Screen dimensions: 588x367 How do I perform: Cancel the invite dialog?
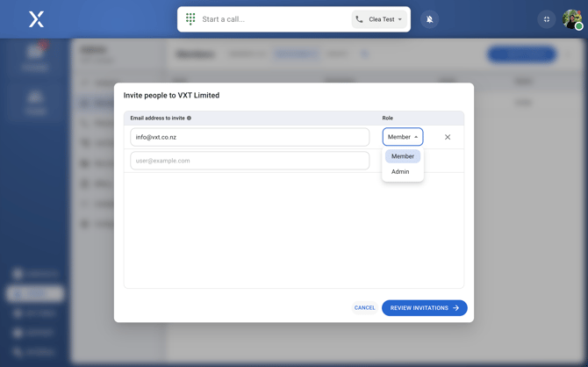[x=364, y=307]
